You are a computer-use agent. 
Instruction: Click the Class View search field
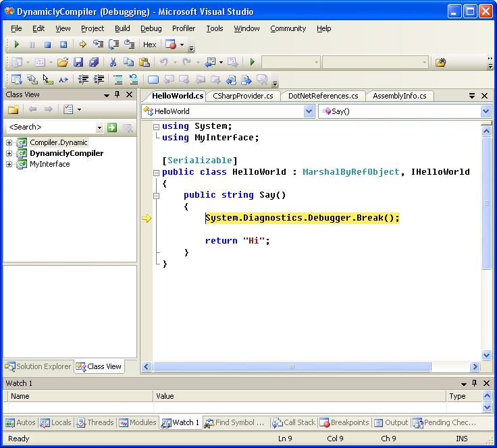51,127
